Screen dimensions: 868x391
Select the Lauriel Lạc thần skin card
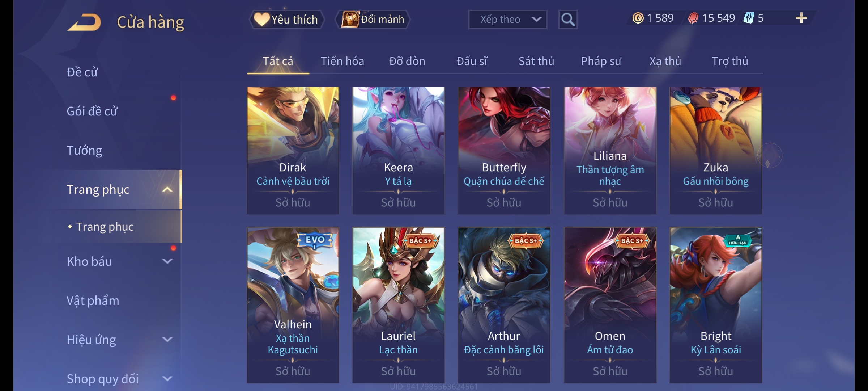coord(399,305)
